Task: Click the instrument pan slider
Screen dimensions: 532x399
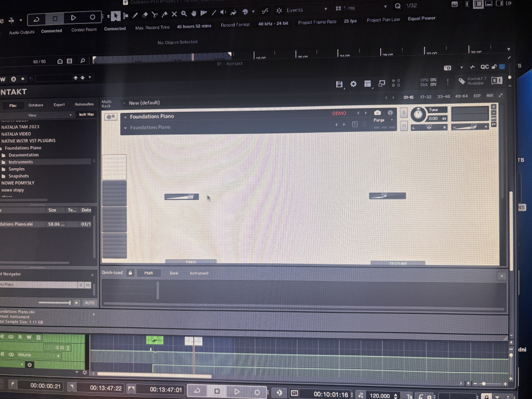Action: (429, 128)
